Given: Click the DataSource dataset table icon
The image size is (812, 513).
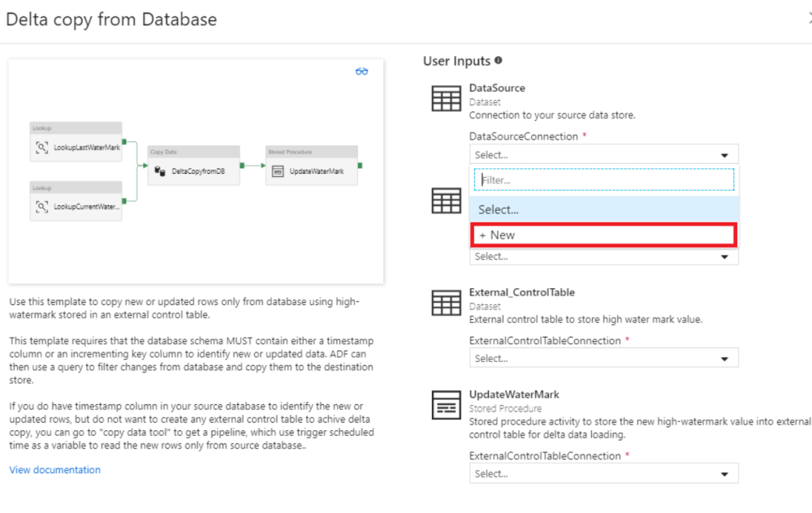Looking at the screenshot, I should [446, 98].
